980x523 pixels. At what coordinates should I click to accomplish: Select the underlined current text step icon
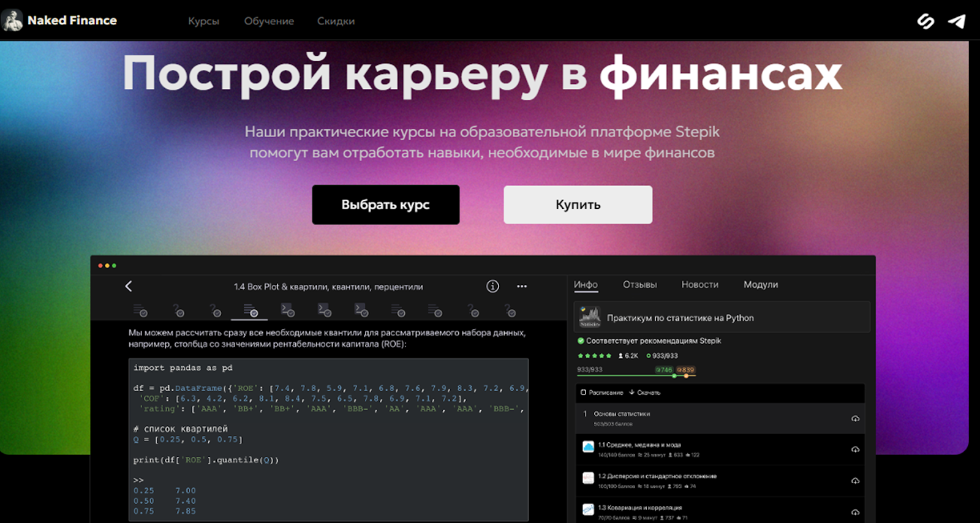pyautogui.click(x=251, y=310)
